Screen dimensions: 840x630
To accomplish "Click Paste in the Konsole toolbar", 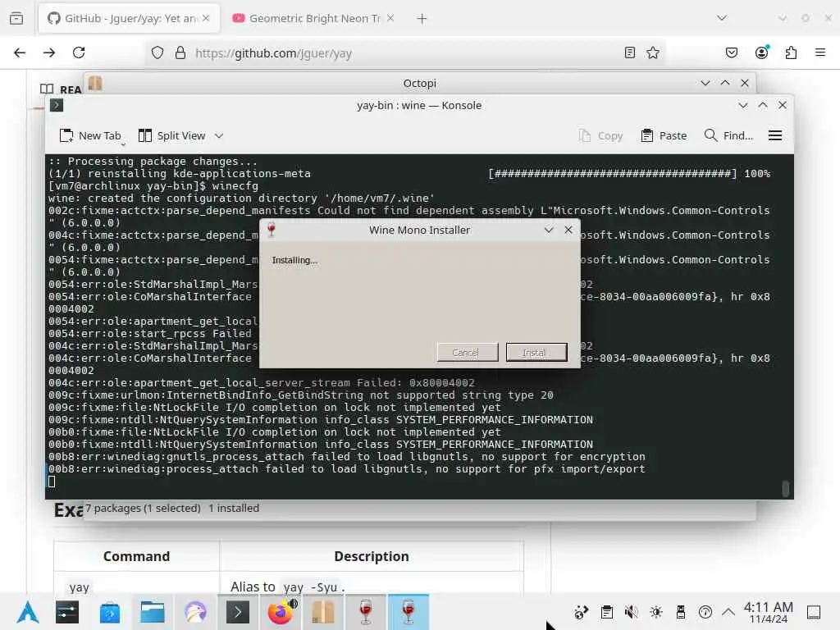I will coord(664,135).
